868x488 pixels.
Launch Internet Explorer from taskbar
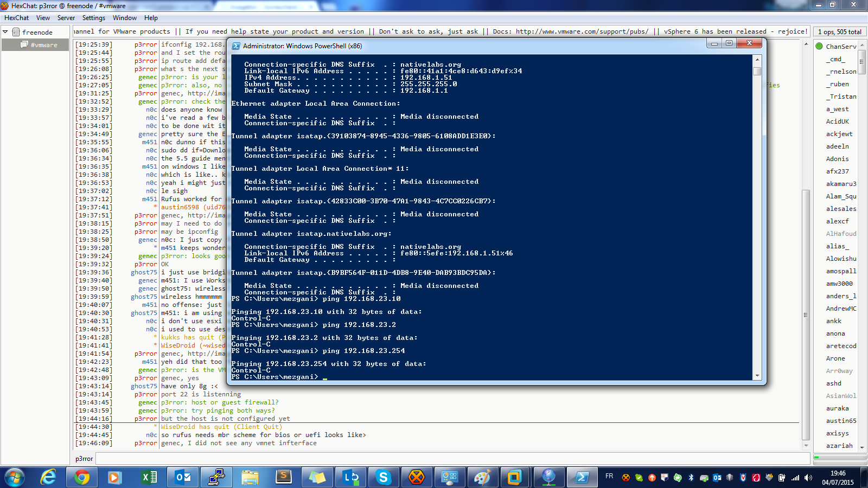[x=48, y=477]
